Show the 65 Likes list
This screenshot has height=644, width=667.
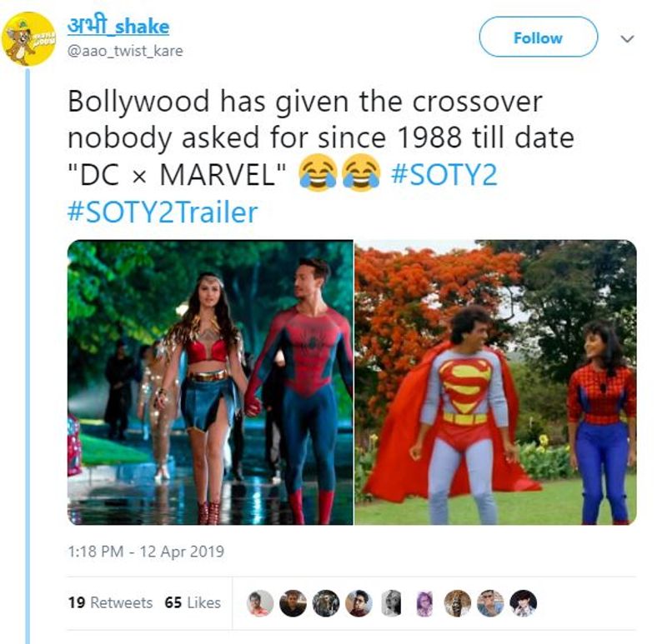pos(193,603)
